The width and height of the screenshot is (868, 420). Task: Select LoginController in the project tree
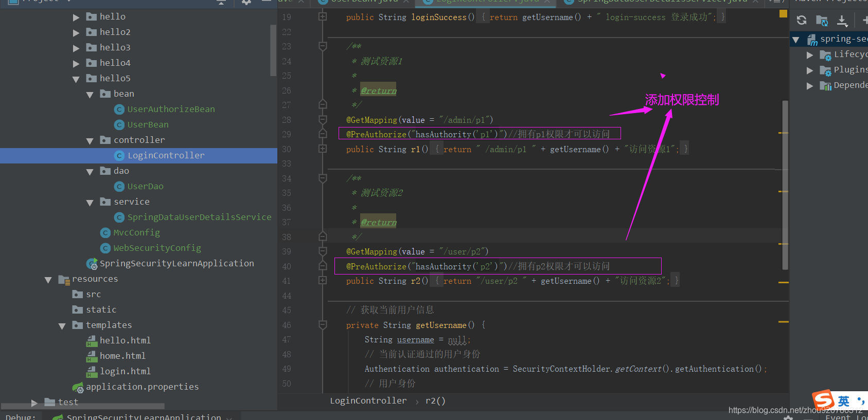(x=138, y=156)
